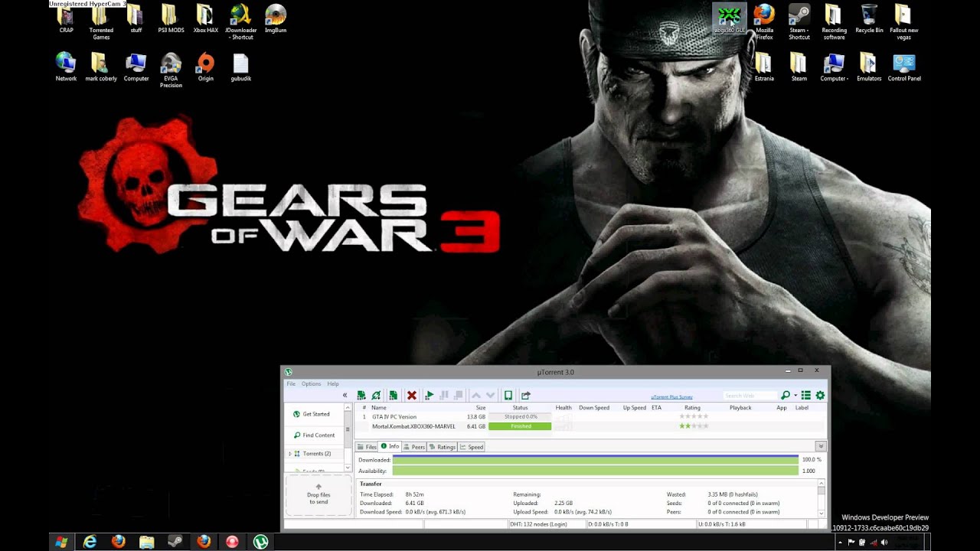Click DHT: 132 nodes status bar entry
The image size is (980, 551).
547,524
